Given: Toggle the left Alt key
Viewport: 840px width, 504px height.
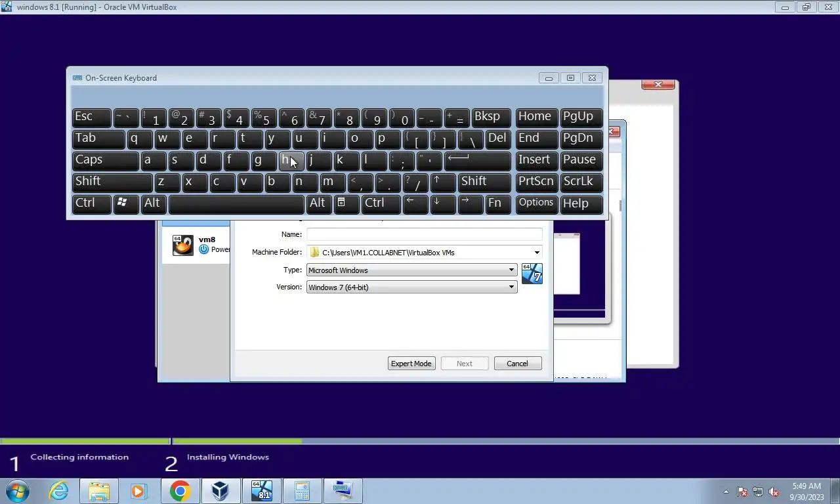Looking at the screenshot, I should click(153, 204).
